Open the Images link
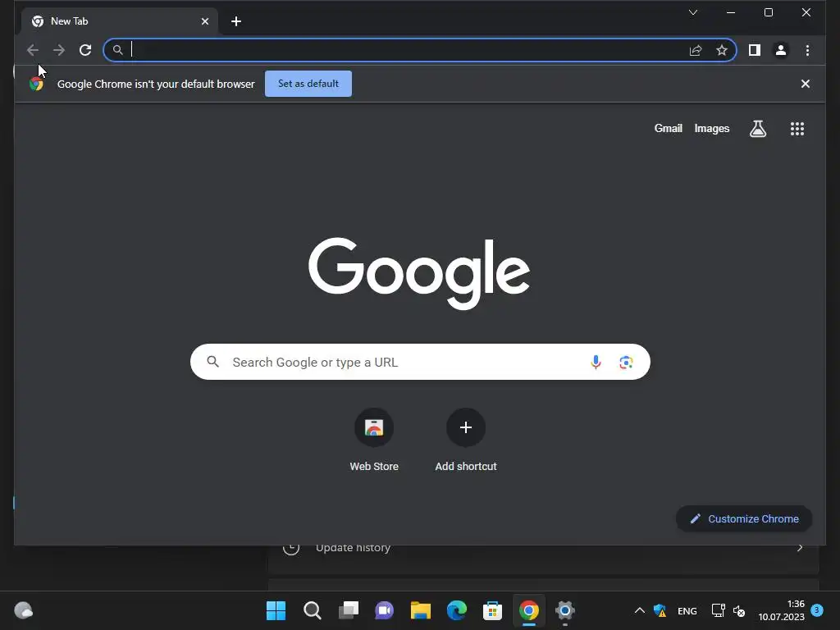The image size is (840, 630). [711, 129]
